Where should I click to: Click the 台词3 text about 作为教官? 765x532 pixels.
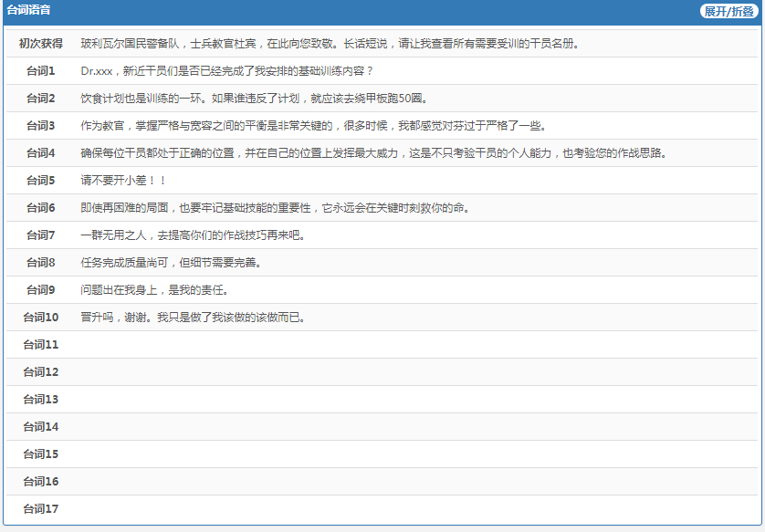pyautogui.click(x=312, y=126)
